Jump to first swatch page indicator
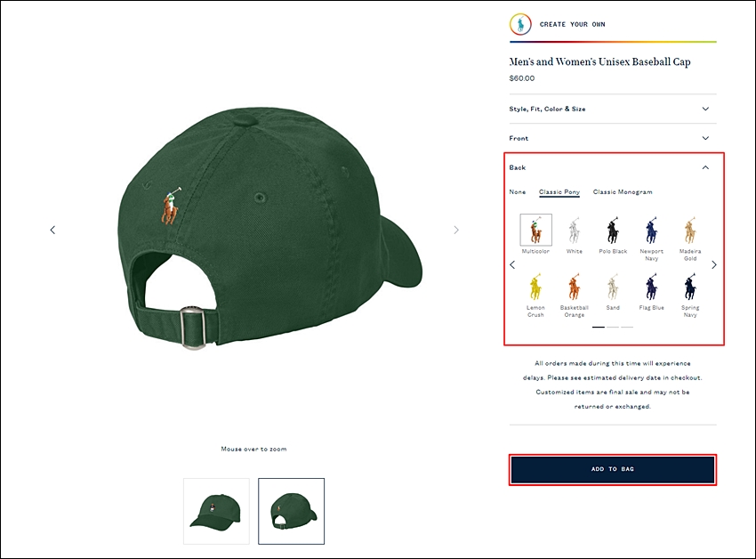The height and width of the screenshot is (559, 756). coord(599,328)
